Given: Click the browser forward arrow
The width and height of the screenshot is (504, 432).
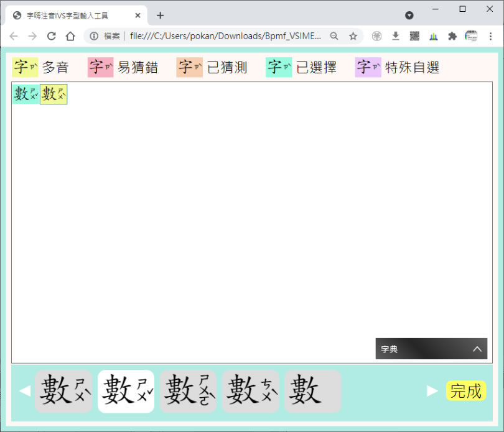Looking at the screenshot, I should 32,36.
